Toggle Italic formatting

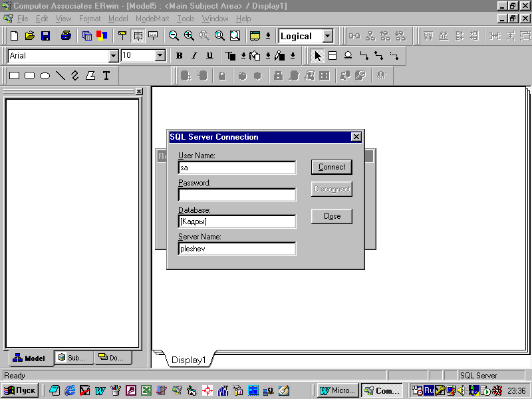pos(194,56)
